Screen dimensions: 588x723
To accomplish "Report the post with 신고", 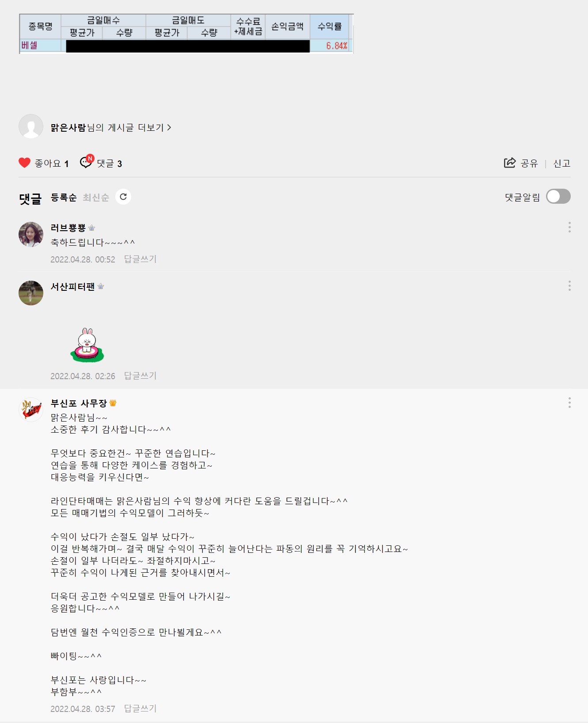I will 562,164.
